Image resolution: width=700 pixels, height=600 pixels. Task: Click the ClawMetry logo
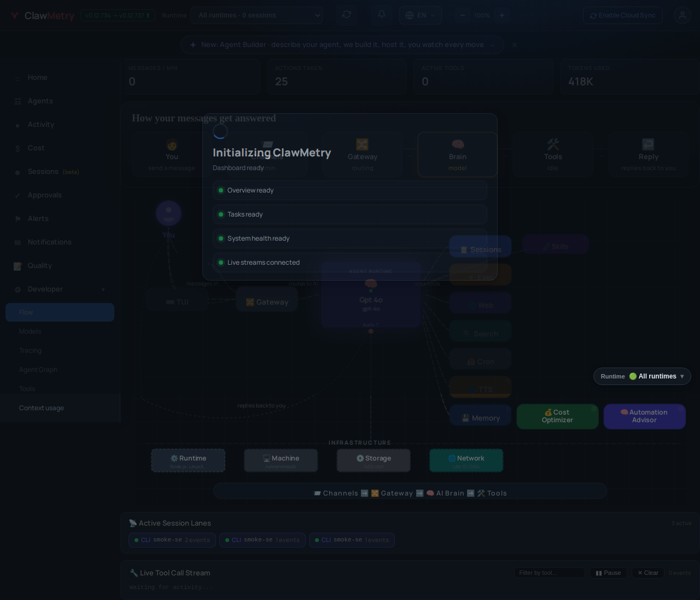pos(42,15)
